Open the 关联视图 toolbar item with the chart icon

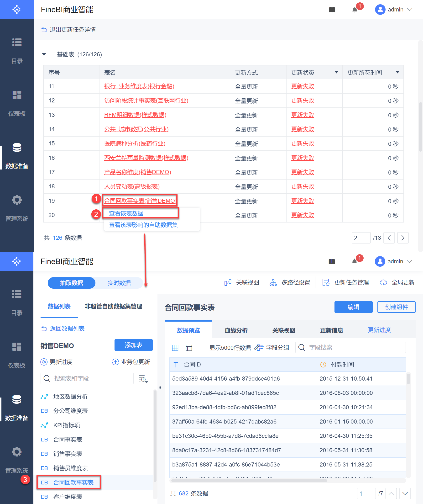242,282
